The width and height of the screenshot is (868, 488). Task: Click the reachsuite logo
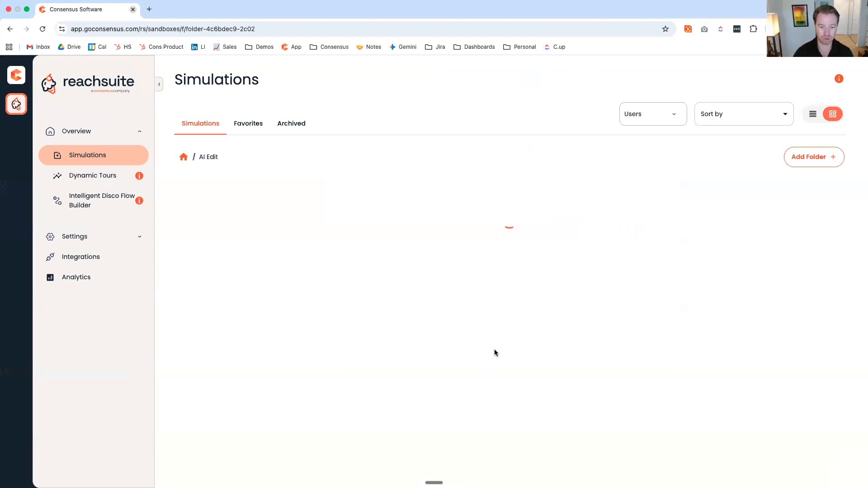(x=87, y=83)
